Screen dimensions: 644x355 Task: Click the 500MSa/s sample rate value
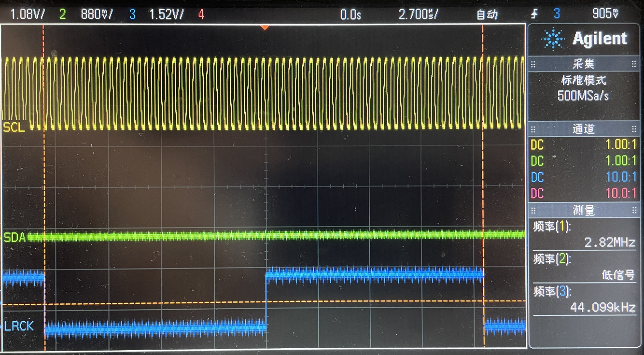click(x=583, y=96)
